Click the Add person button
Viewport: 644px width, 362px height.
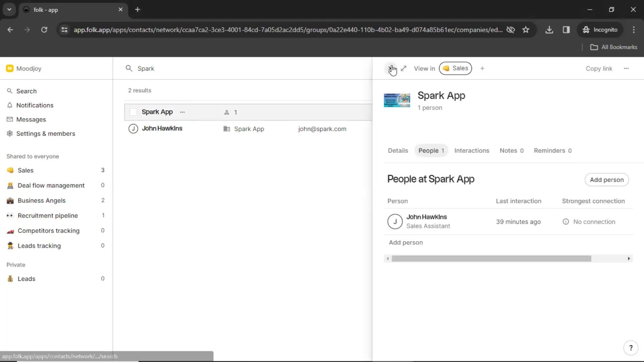coord(606,180)
